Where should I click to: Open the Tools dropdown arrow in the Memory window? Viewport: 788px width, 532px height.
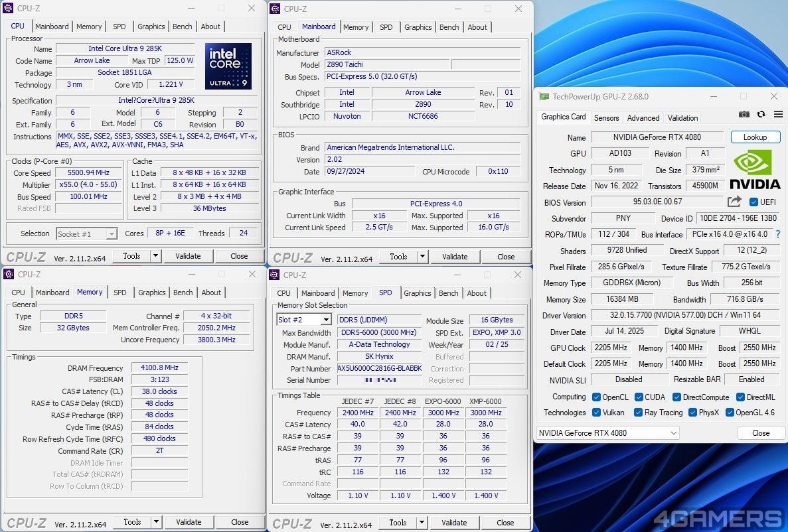click(x=156, y=522)
